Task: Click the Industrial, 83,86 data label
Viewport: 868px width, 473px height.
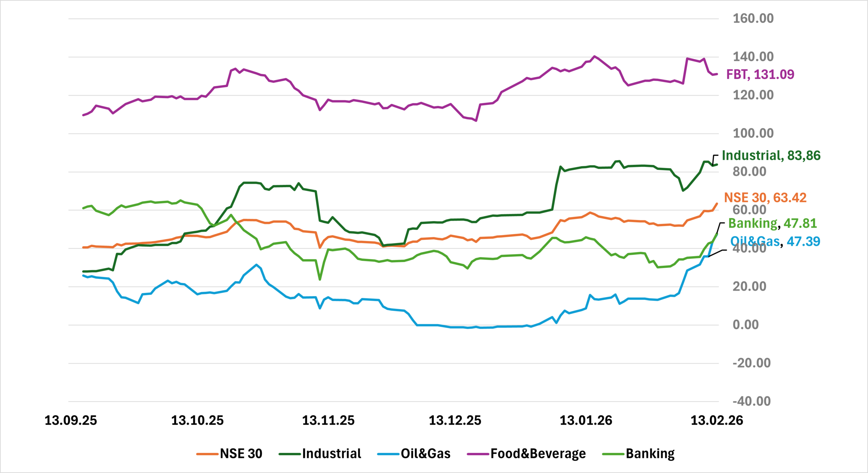Action: [x=771, y=156]
